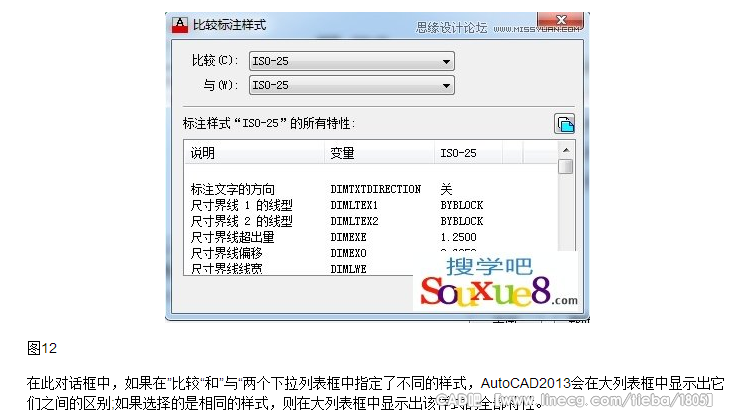Open the 与(W) dropdown showing ISO-25
The width and height of the screenshot is (742, 417).
[352, 85]
